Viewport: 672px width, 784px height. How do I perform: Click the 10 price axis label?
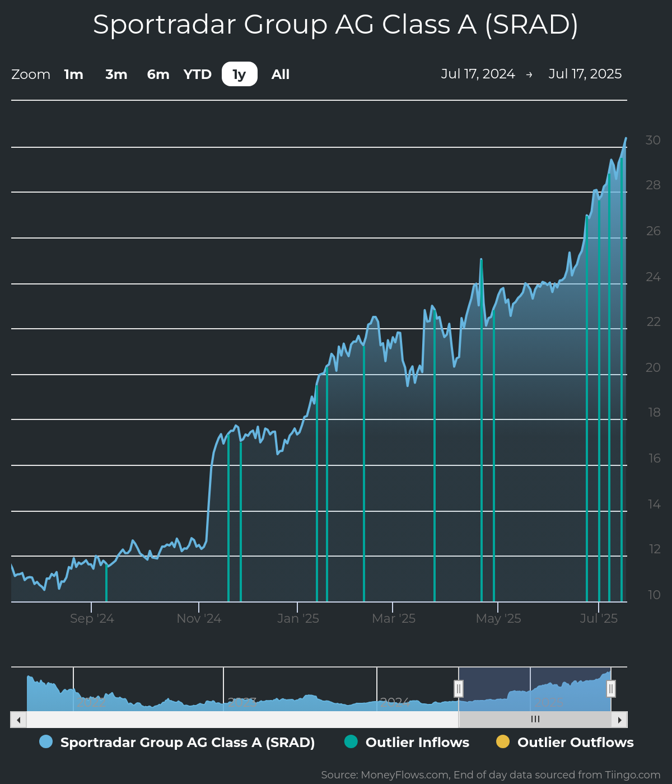click(654, 595)
